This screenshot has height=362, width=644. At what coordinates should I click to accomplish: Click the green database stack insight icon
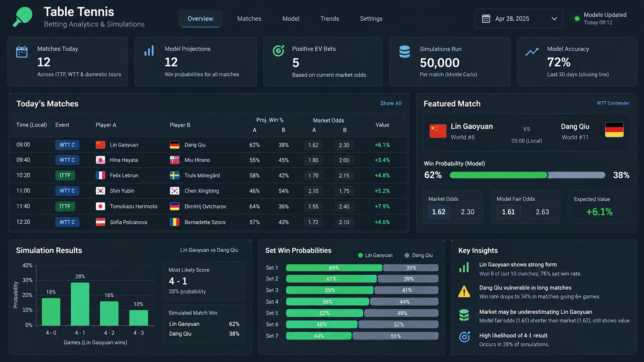point(464,315)
